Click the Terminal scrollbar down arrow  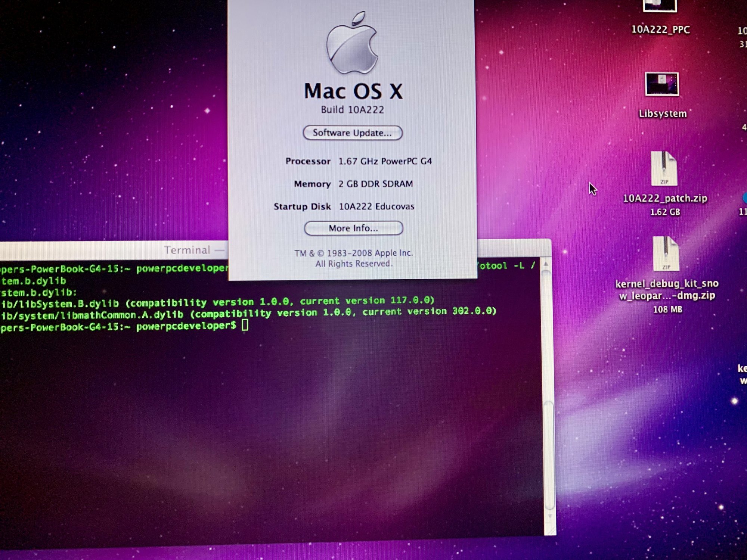(550, 516)
